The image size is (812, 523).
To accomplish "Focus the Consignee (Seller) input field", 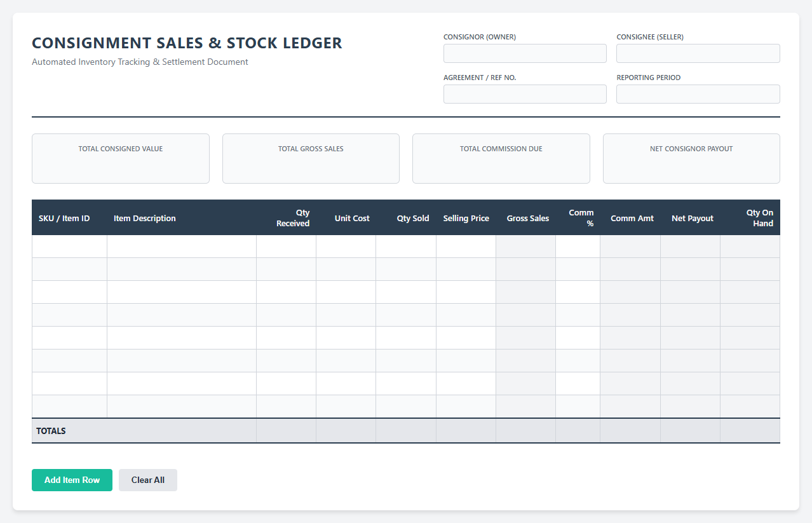I will click(x=698, y=53).
